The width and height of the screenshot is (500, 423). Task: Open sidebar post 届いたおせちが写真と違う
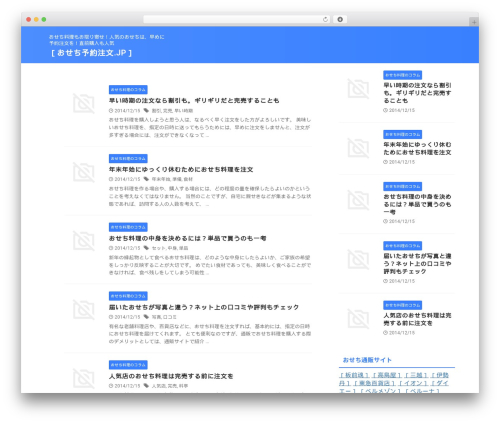(417, 264)
